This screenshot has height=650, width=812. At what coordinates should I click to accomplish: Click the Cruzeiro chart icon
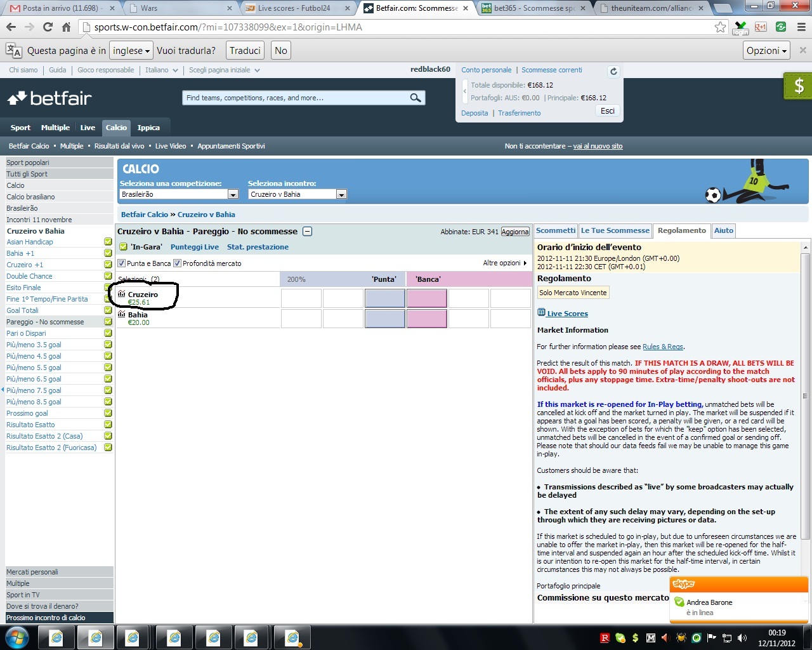tap(121, 294)
